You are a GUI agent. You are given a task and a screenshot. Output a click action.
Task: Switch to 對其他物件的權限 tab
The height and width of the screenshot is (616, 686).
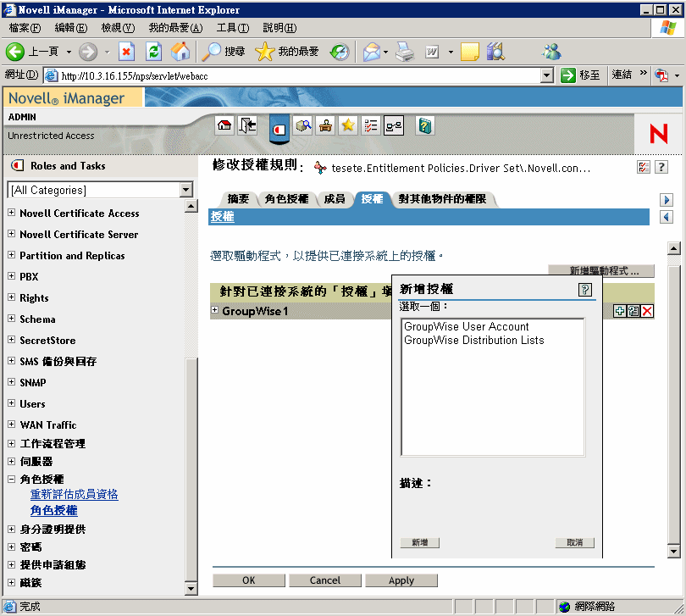click(x=442, y=199)
